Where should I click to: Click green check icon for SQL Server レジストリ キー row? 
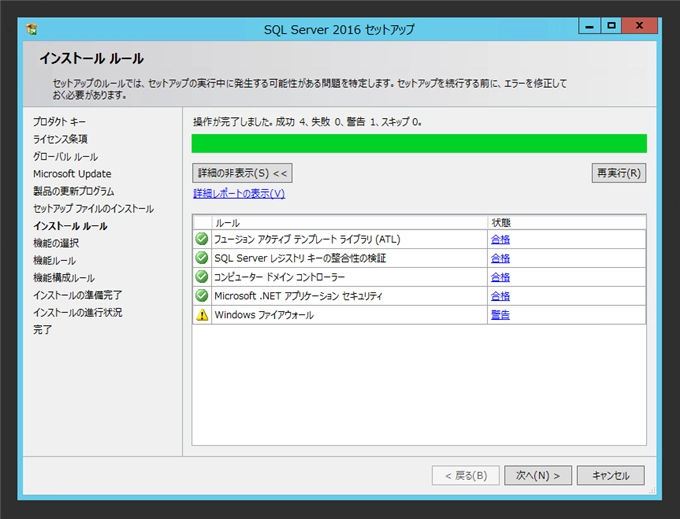pos(202,258)
